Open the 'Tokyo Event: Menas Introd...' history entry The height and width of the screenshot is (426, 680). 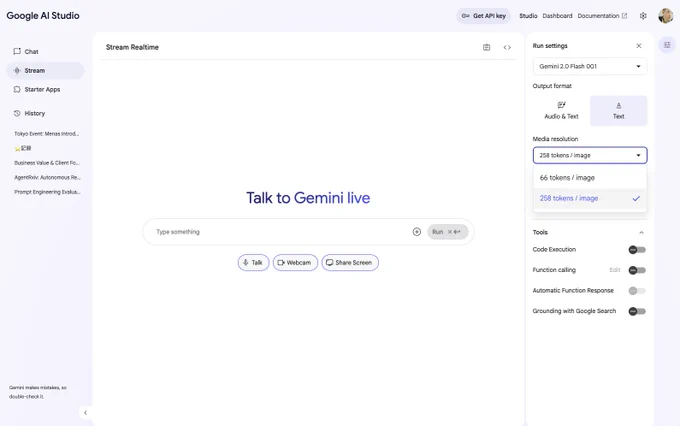click(46, 134)
